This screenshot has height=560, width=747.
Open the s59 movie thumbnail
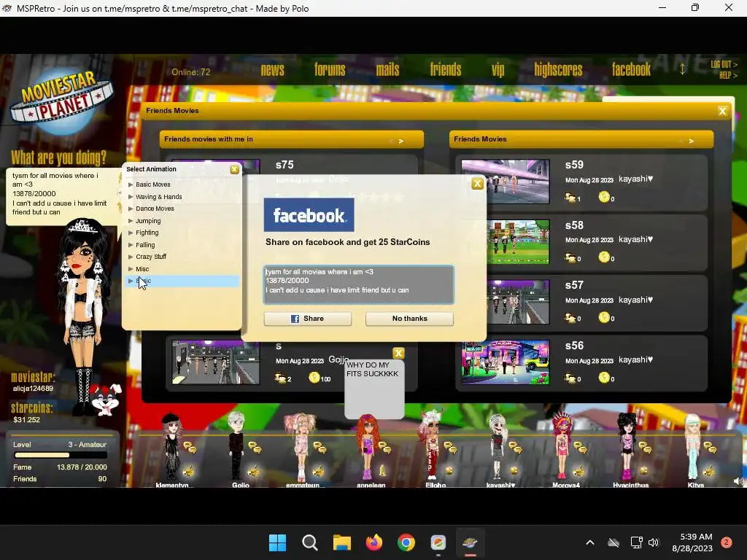[505, 182]
